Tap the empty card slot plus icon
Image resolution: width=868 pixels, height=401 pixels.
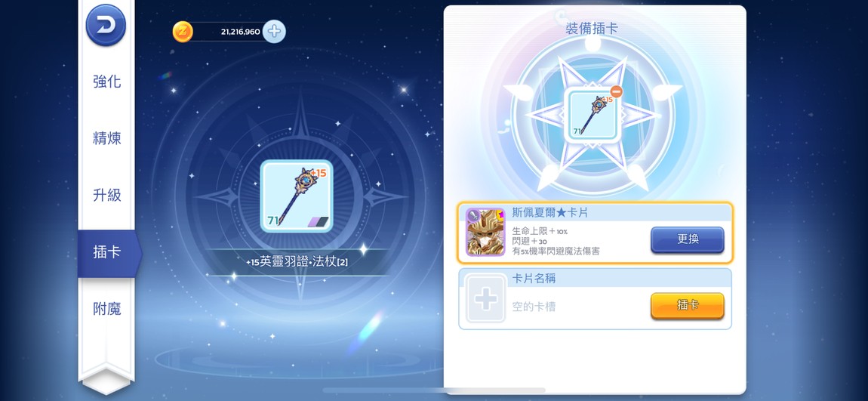[485, 299]
